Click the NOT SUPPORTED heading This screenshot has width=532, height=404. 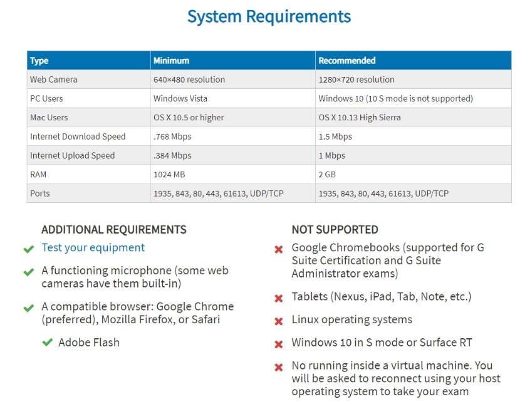pos(335,229)
